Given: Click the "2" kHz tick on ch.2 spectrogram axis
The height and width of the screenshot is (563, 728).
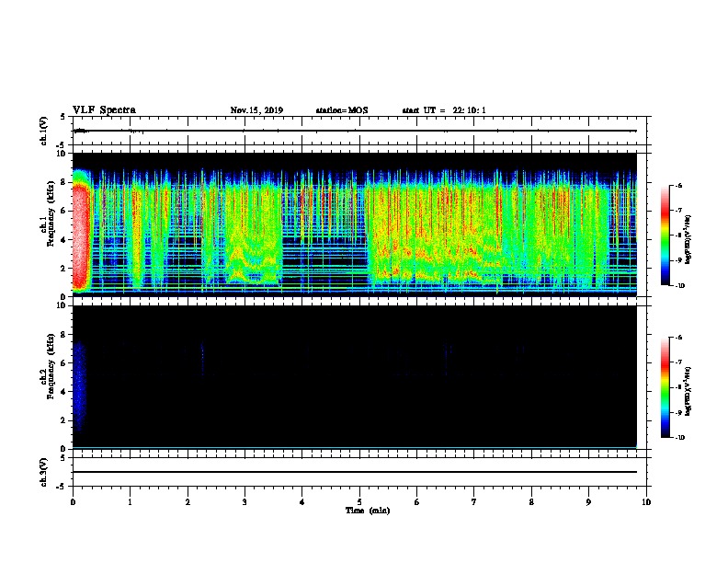Looking at the screenshot, I should pos(64,420).
